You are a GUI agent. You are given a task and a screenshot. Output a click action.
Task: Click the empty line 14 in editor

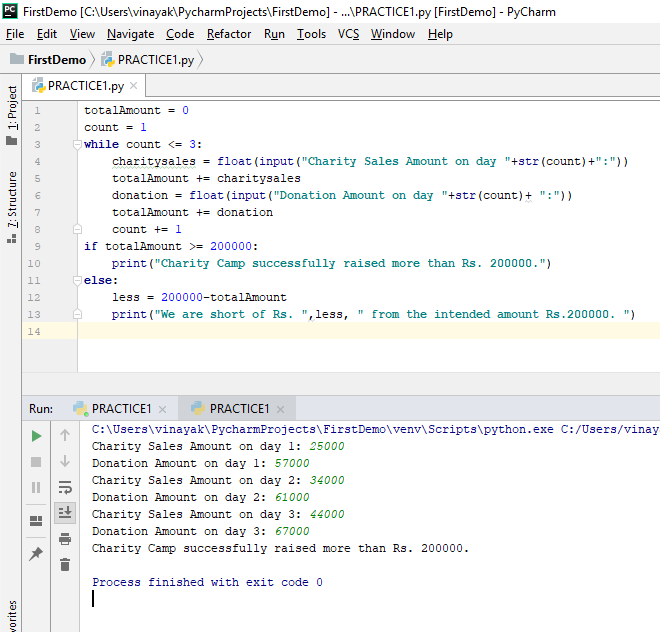[x=368, y=331]
